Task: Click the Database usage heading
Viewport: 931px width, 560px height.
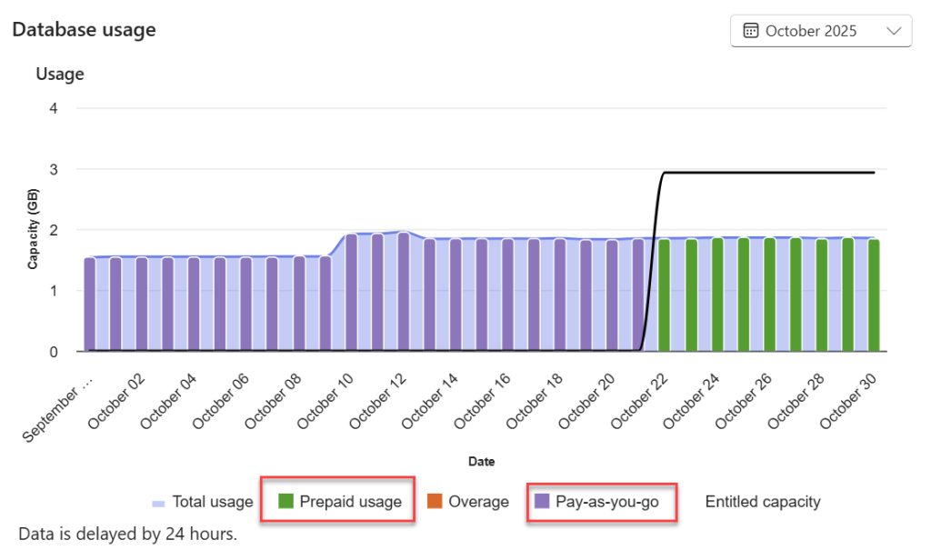Action: 84,29
